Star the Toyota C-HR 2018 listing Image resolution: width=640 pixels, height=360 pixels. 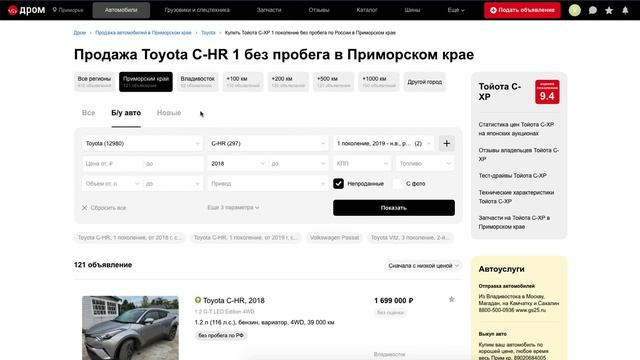pos(451,300)
